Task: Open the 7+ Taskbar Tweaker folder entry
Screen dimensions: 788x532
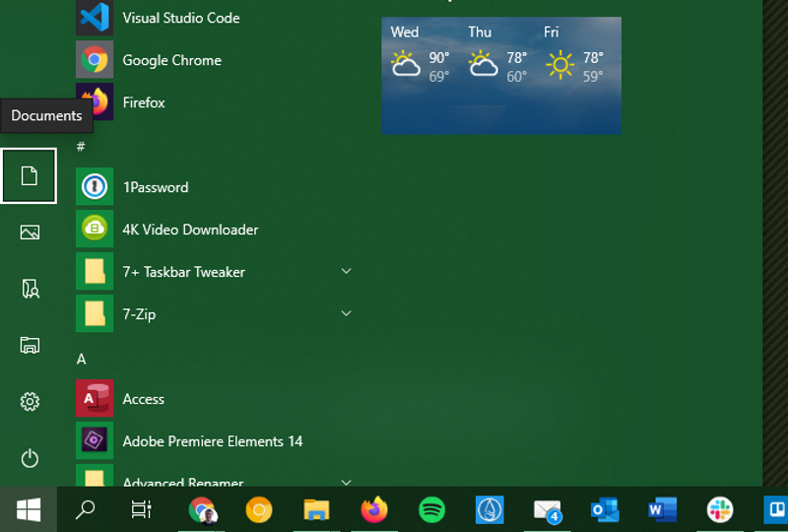Action: [214, 271]
